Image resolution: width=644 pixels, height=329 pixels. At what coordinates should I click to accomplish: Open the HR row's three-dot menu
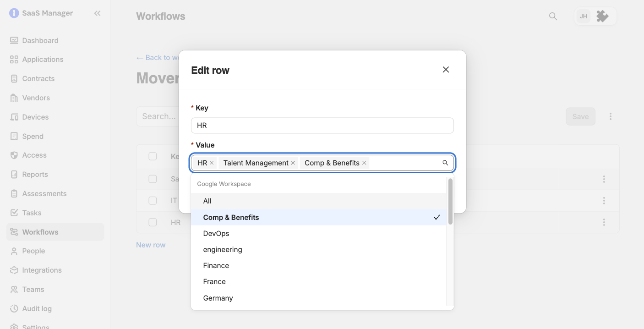604,222
